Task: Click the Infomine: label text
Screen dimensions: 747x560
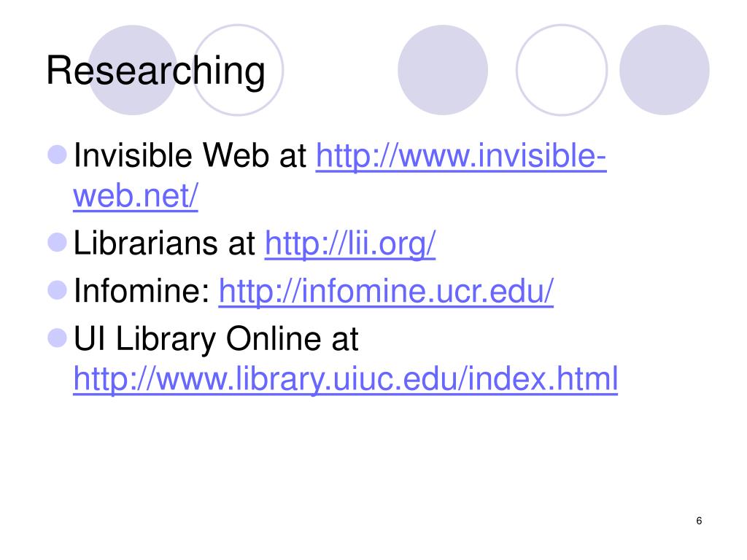Action: point(142,291)
